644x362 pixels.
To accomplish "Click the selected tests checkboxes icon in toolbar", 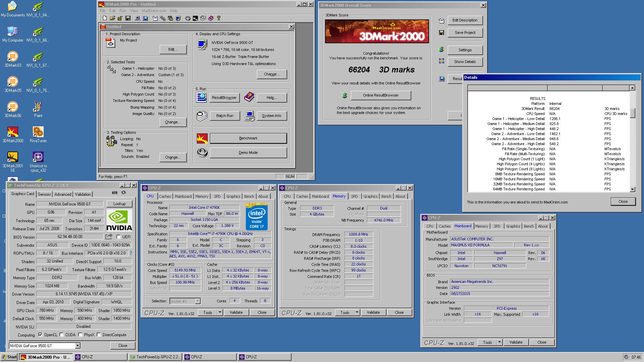I will tap(163, 18).
